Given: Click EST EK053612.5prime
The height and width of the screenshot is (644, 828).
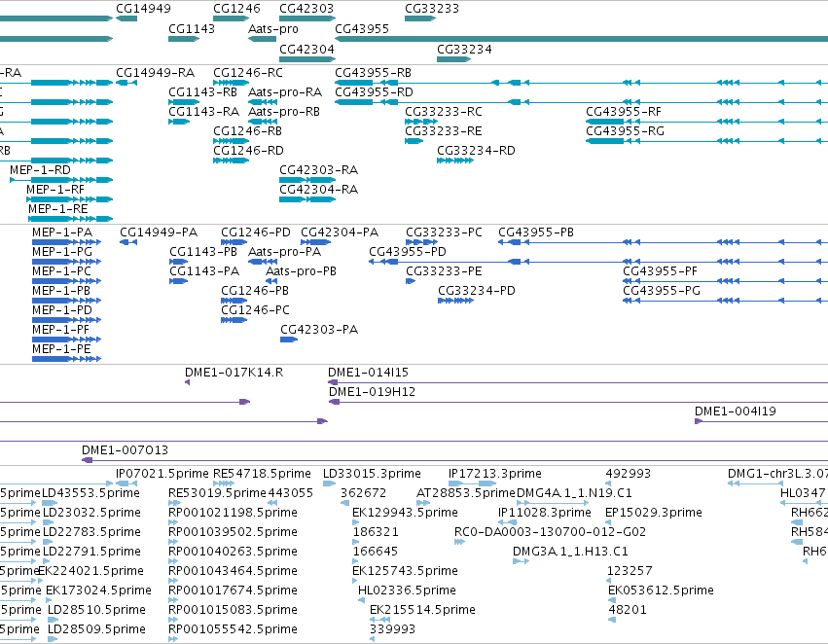Looking at the screenshot, I should coord(661,590).
